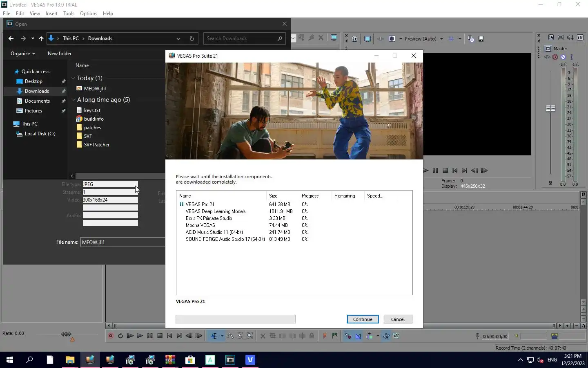Toggle Master bus Mute icon
588x368 pixels.
(x=563, y=57)
